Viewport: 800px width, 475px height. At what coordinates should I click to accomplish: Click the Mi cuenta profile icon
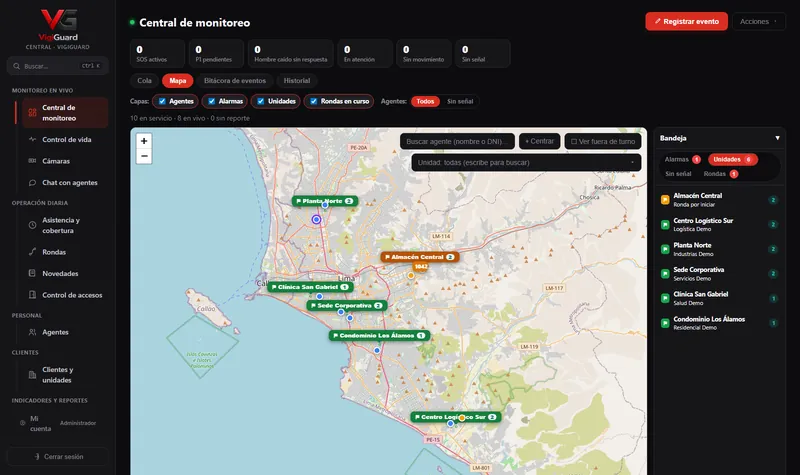[x=22, y=423]
